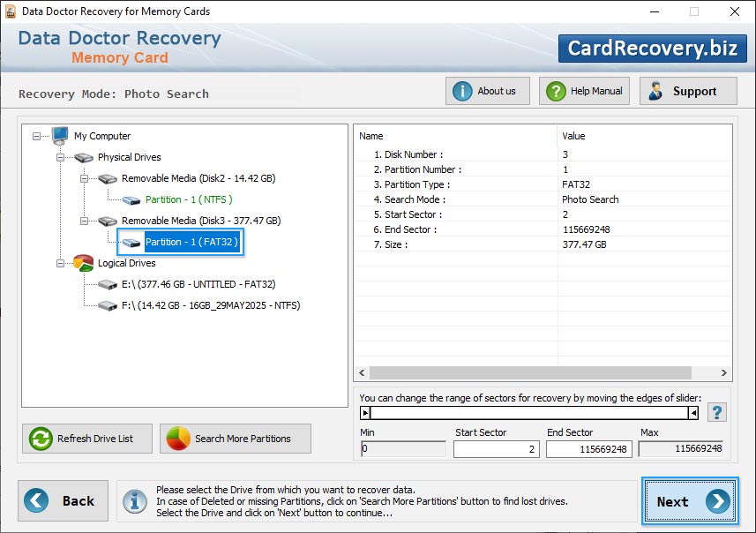Click the Name column header
Image resolution: width=756 pixels, height=533 pixels.
(455, 136)
